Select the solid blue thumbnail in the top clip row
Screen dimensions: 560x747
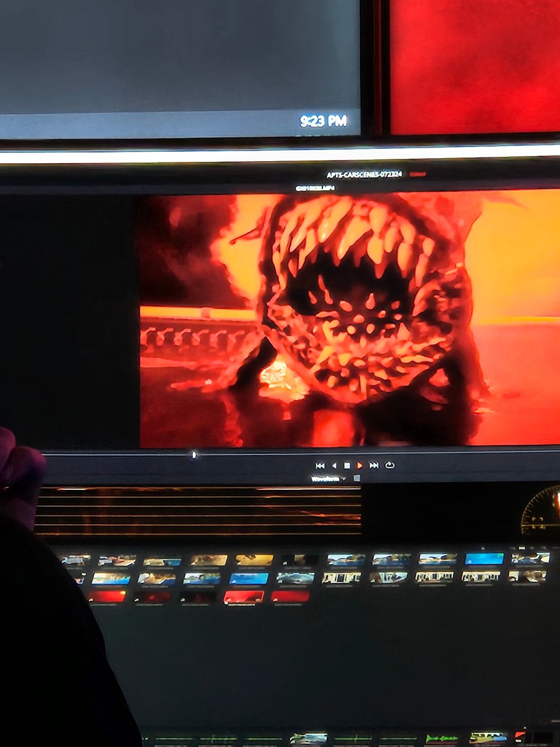(x=484, y=559)
